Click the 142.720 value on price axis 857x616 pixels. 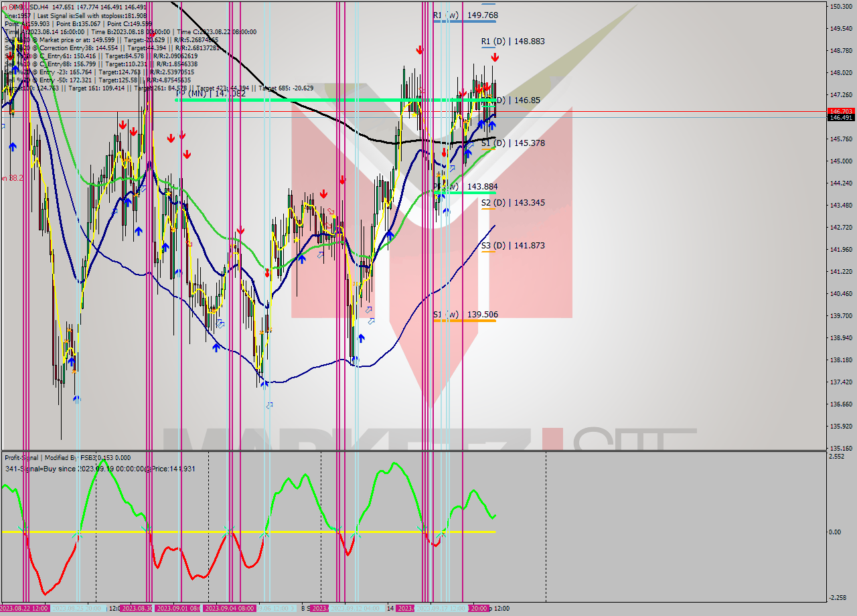(841, 228)
